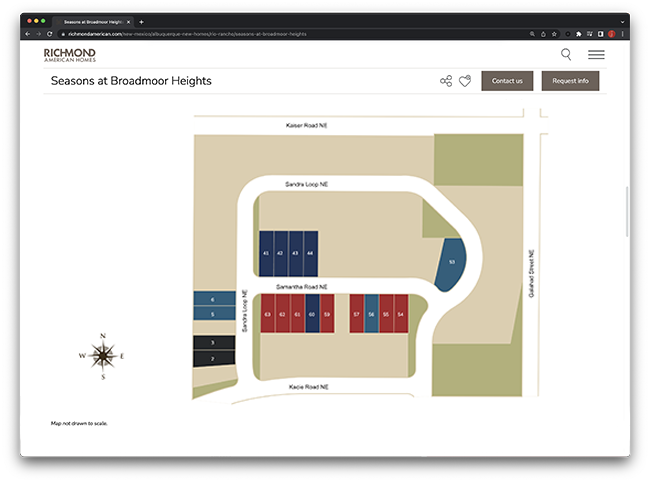Click the Kacie Road NE label
The width and height of the screenshot is (650, 482).
coord(309,387)
